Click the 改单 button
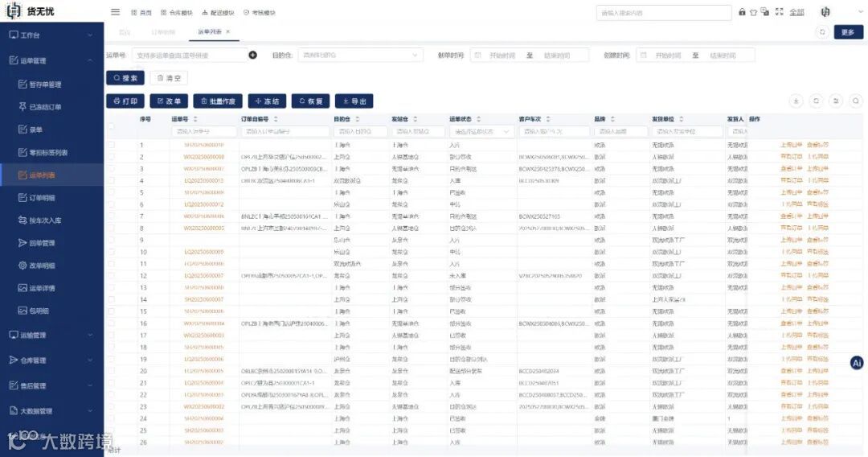Viewport: 868px width, 457px height. pos(169,101)
